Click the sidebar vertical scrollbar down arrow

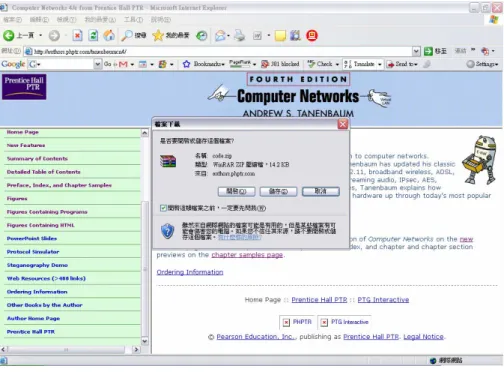click(x=145, y=341)
